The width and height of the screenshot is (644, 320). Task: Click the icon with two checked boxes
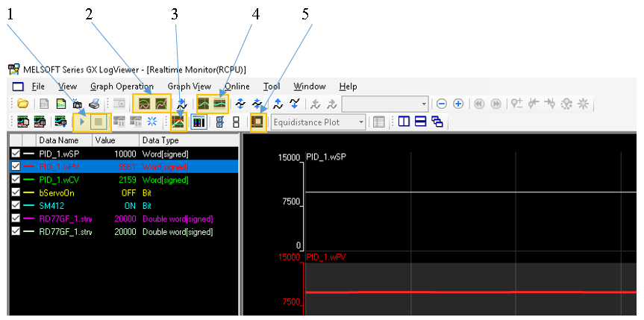[219, 122]
